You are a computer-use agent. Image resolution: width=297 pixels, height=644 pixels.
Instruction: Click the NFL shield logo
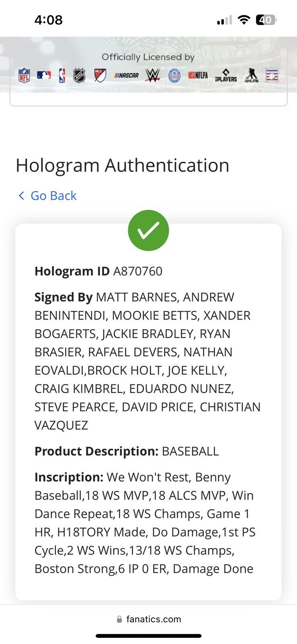pos(24,75)
